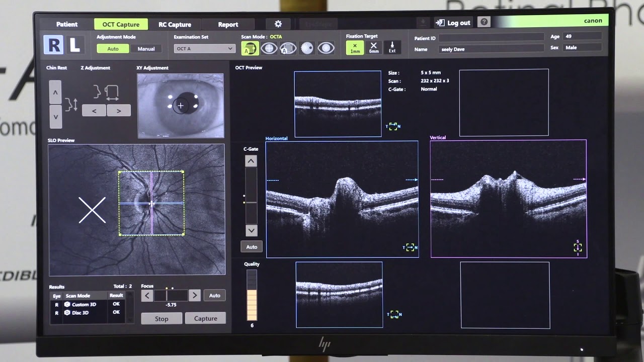This screenshot has width=644, height=362.
Task: Select the Disc 3D result row
Action: tap(88, 313)
